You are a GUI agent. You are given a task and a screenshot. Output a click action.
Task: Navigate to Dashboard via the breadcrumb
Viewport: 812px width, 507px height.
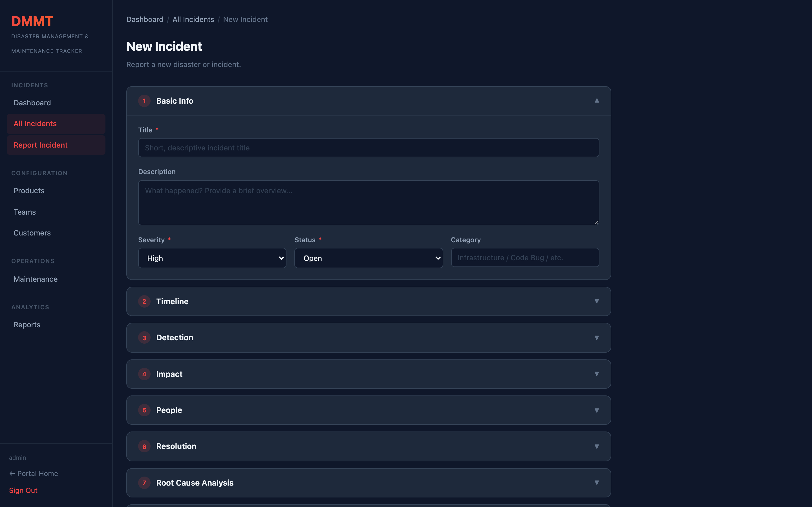145,19
